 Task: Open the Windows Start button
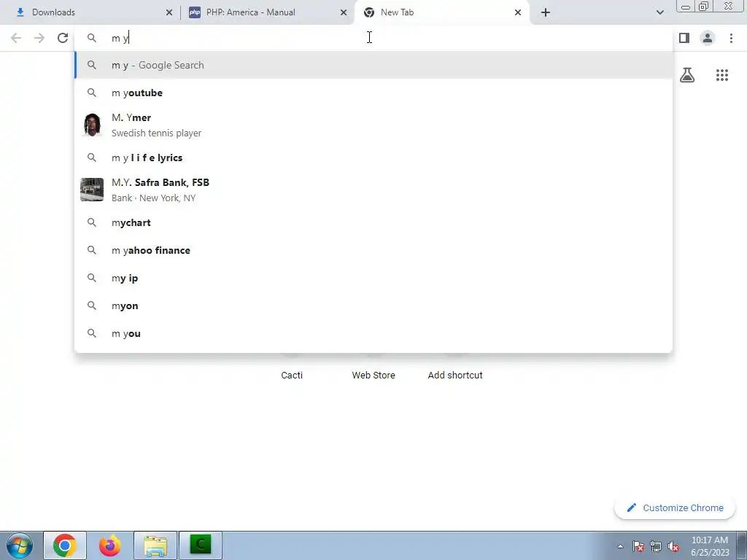20,545
